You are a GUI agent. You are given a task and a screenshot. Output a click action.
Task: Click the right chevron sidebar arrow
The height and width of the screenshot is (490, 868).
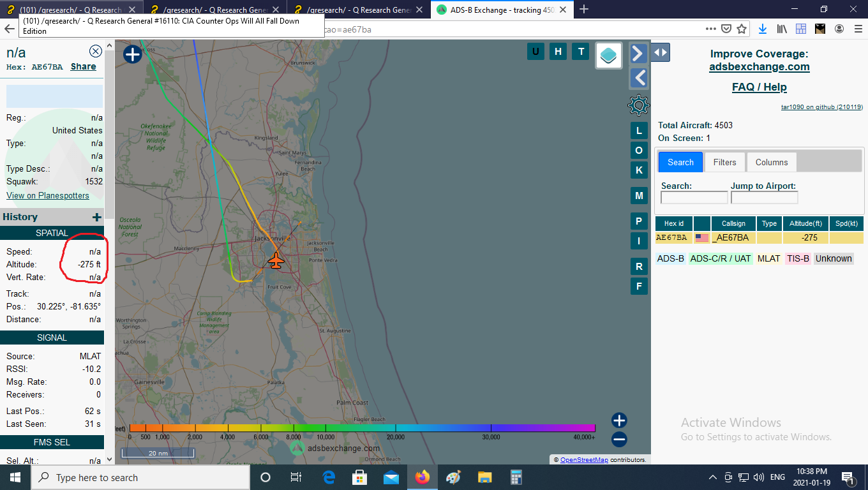pos(639,53)
